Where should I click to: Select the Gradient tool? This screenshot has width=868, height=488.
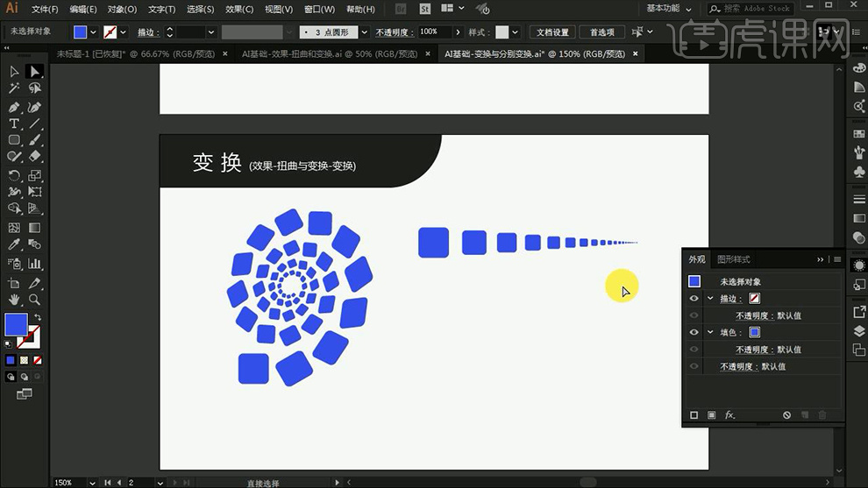point(34,228)
